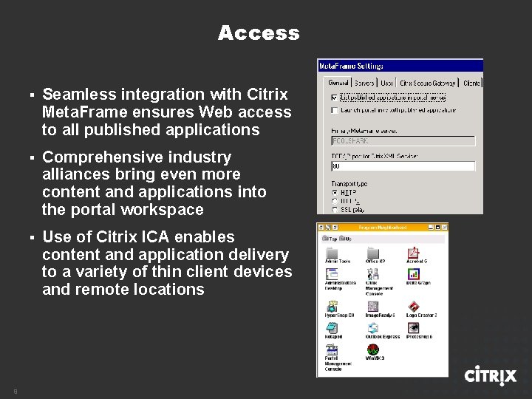
Task: Click the TCP/IP port field showing 80
Action: (x=403, y=166)
